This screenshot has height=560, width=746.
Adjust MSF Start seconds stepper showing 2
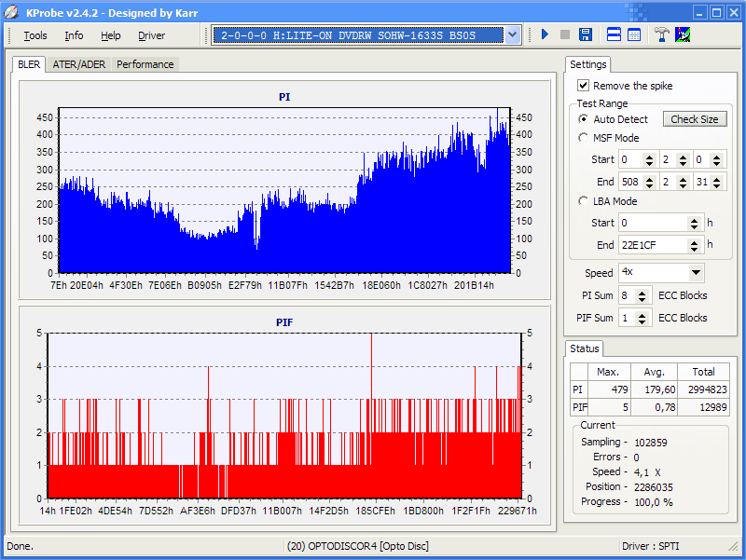click(x=683, y=159)
